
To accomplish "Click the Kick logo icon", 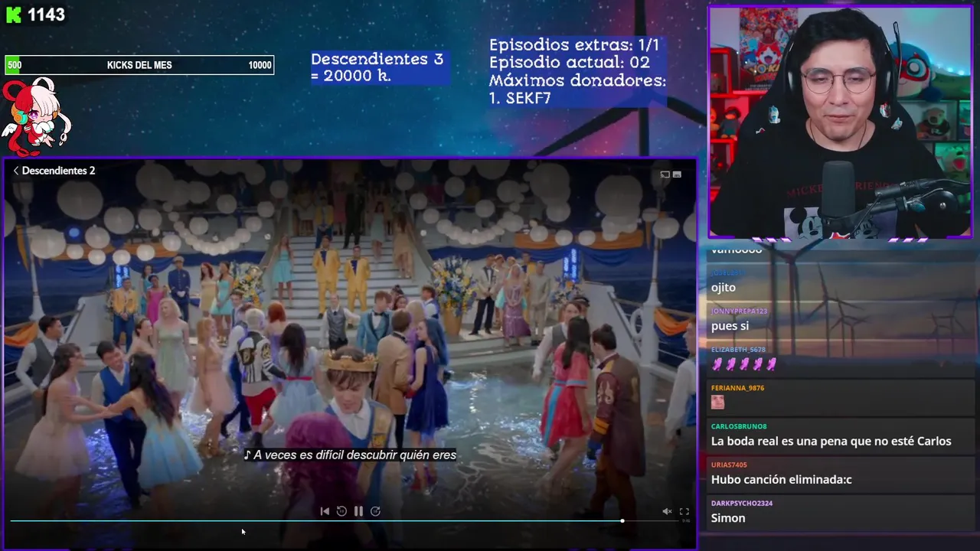I will 13,15.
